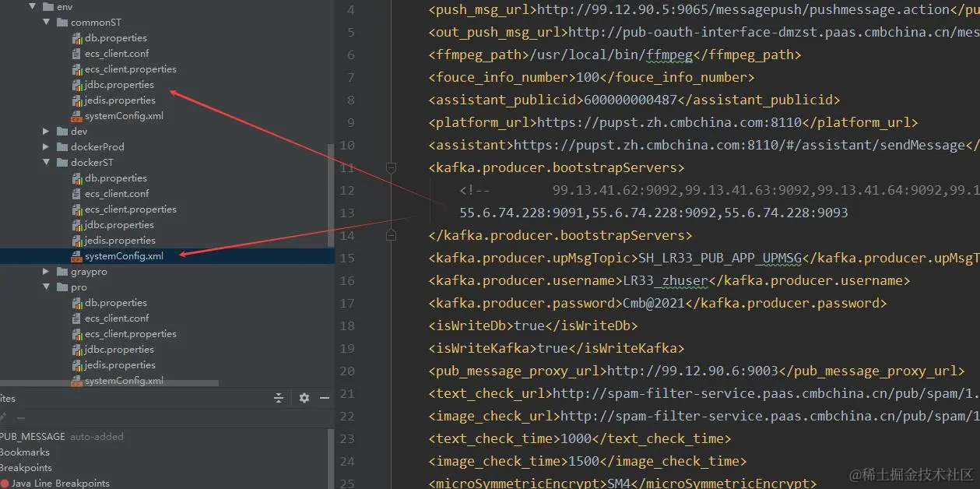
Task: Fold the XML block at line 11
Action: click(x=391, y=167)
